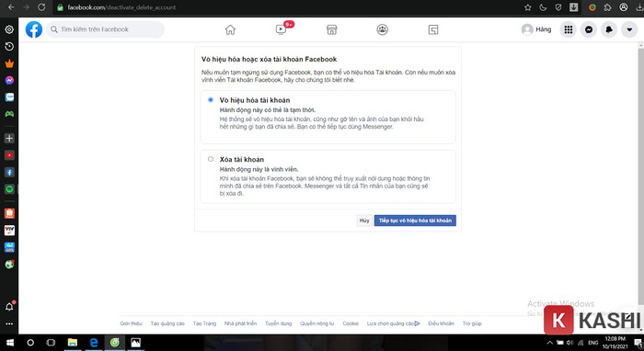Image resolution: width=644 pixels, height=351 pixels.
Task: Open the Facebook Home tab icon
Action: tap(230, 29)
